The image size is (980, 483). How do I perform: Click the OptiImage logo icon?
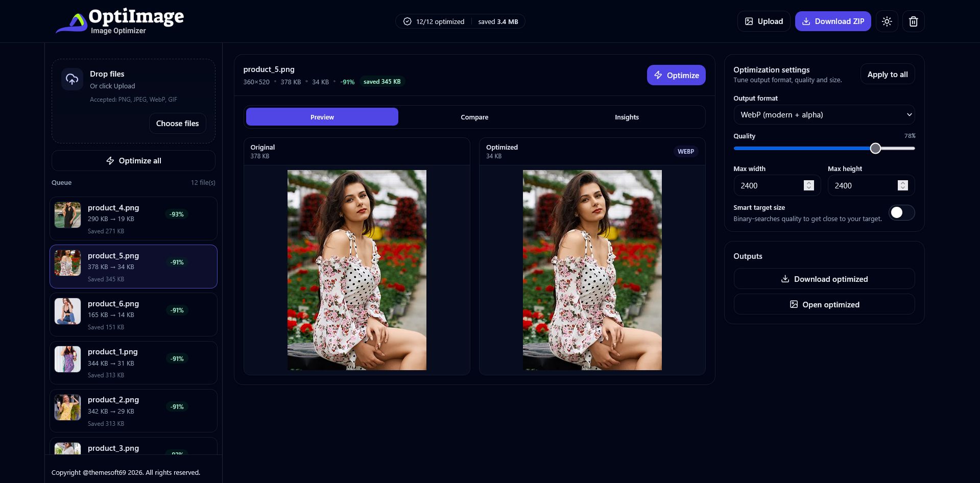coord(72,23)
